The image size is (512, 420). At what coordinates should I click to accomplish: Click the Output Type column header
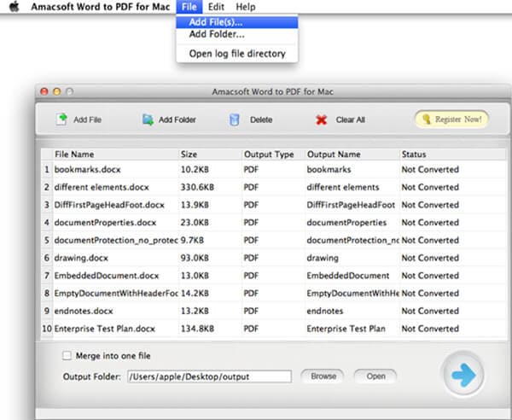(x=274, y=155)
